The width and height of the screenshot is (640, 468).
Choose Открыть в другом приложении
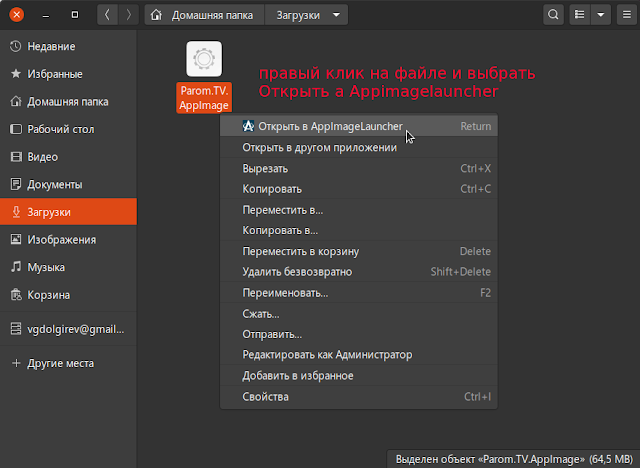pyautogui.click(x=359, y=147)
